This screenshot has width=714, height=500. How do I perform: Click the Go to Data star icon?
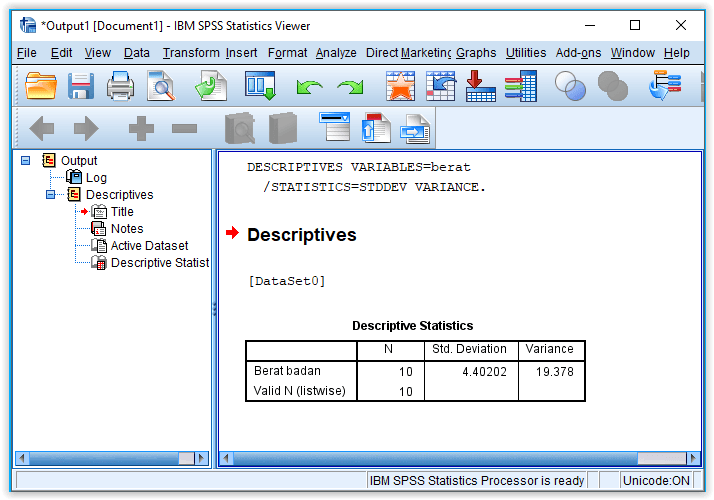point(400,86)
